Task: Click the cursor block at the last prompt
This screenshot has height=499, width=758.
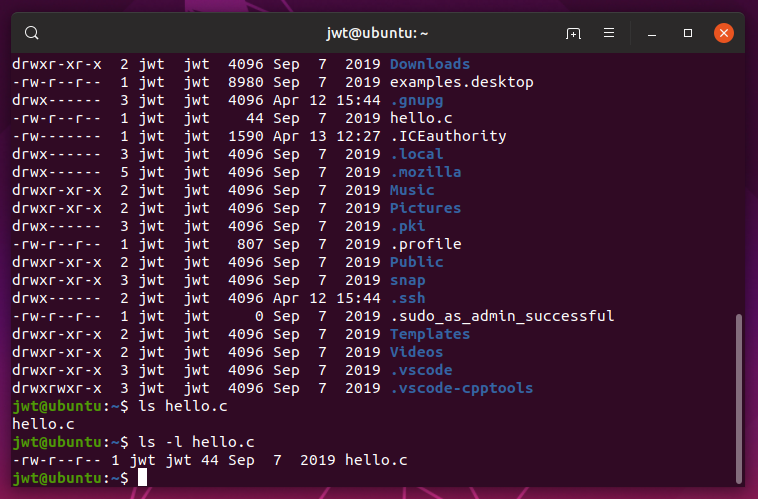Action: tap(142, 478)
